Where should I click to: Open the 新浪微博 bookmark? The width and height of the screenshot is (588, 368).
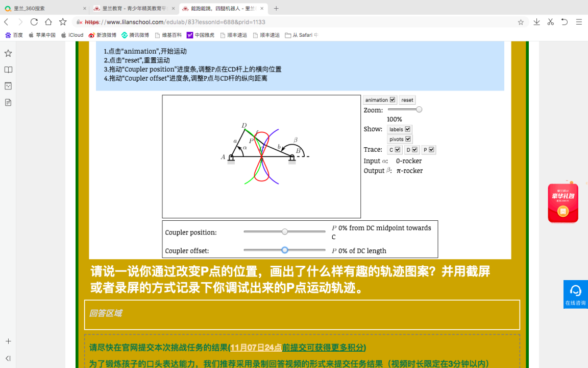coord(103,35)
